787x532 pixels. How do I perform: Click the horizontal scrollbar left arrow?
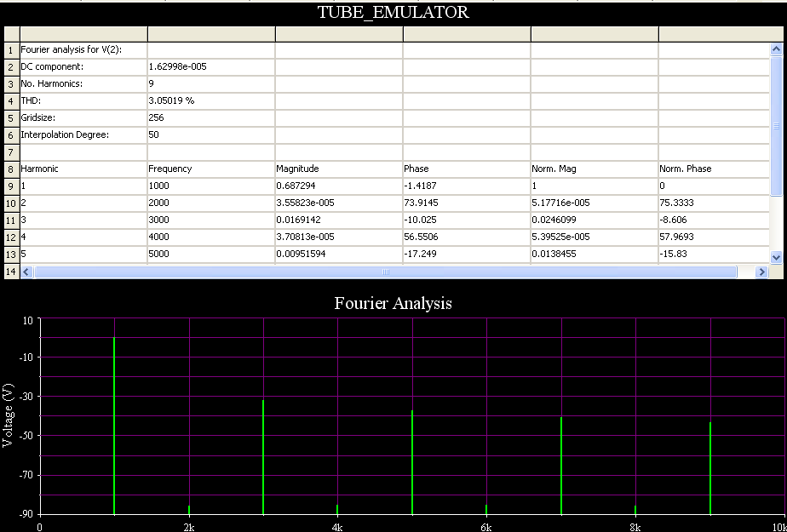click(x=26, y=272)
